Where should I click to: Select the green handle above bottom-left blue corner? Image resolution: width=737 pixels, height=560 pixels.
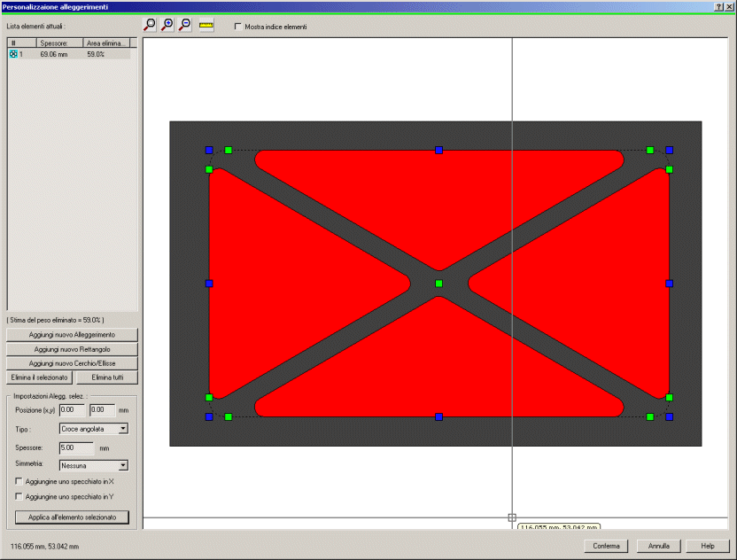click(209, 397)
